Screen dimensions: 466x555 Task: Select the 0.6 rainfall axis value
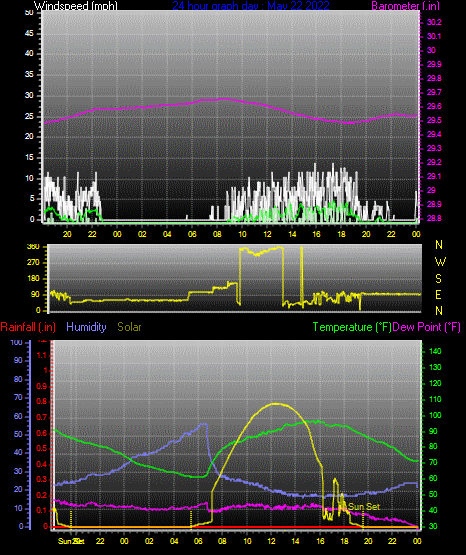click(x=42, y=433)
